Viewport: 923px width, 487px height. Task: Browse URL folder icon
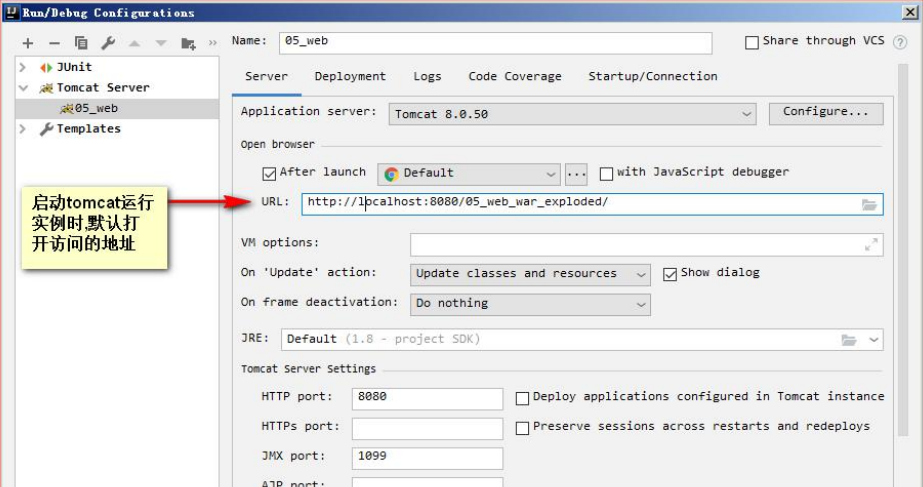[x=869, y=205]
